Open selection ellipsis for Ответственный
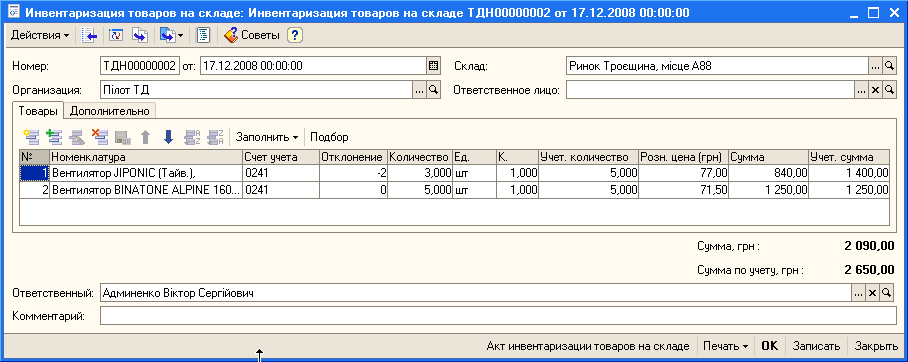Viewport: 908px width, 362px height. pos(858,293)
